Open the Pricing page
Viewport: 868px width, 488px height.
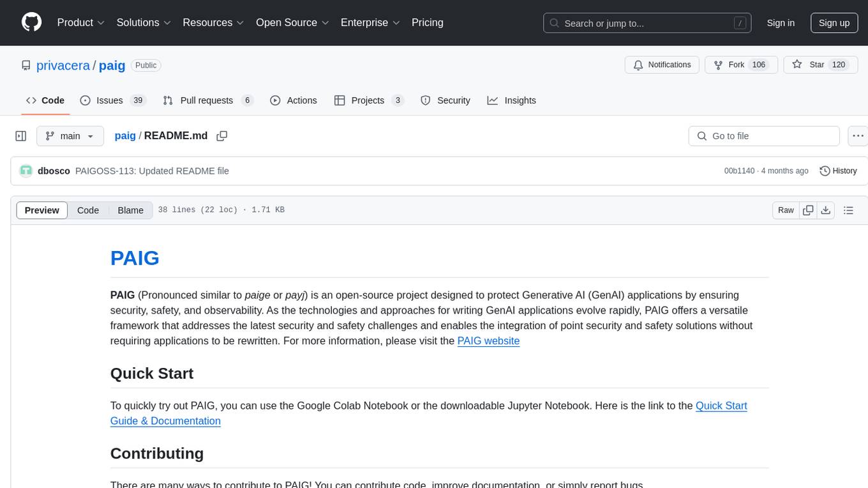point(428,22)
